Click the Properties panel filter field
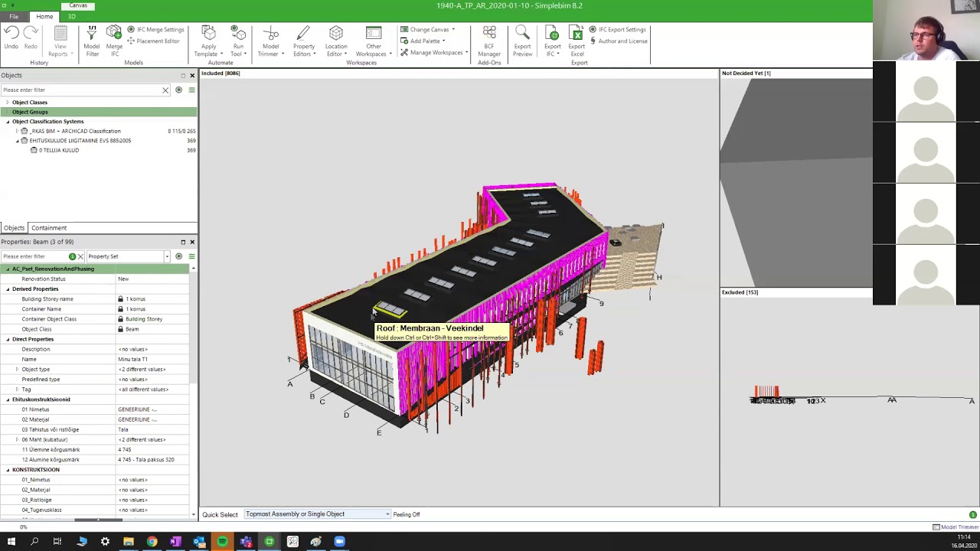980x551 pixels. (34, 256)
